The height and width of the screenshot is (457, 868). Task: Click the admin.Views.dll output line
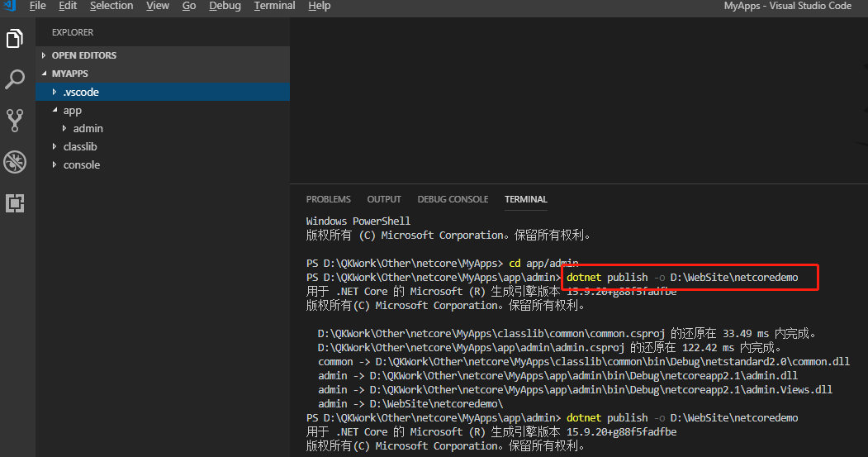[x=575, y=390]
